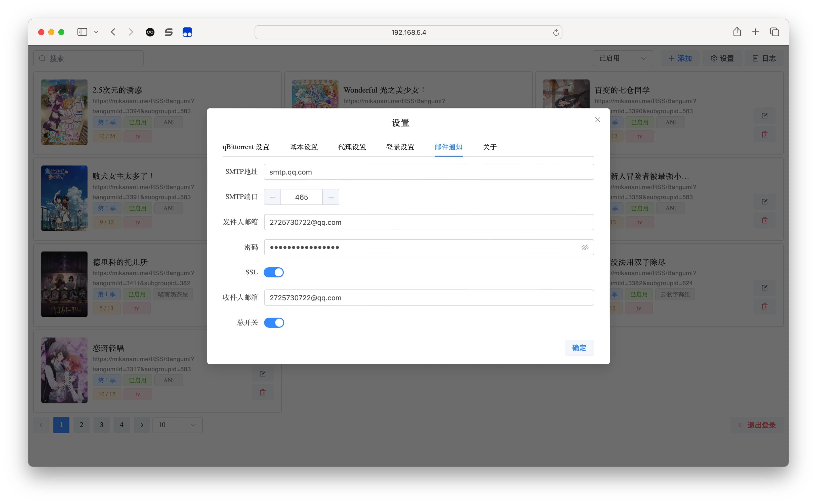Image resolution: width=817 pixels, height=504 pixels.
Task: Click the 百变的七仓同学 cover thumbnail
Action: click(566, 94)
